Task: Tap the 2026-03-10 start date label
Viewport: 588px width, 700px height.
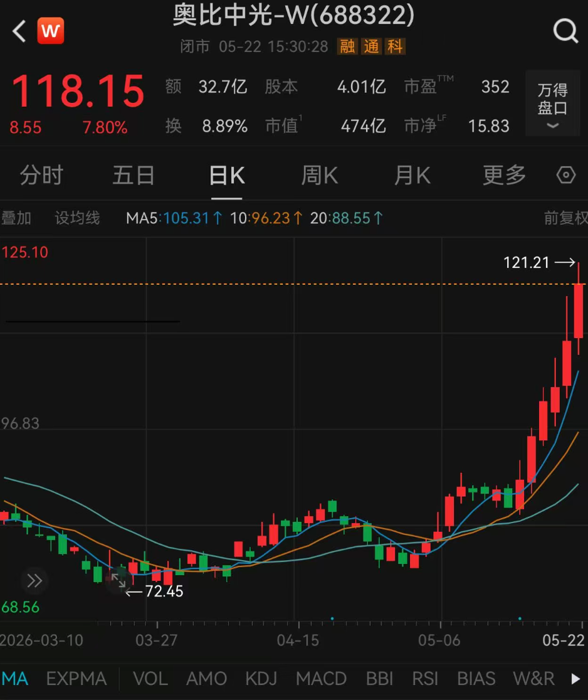Action: tap(41, 640)
